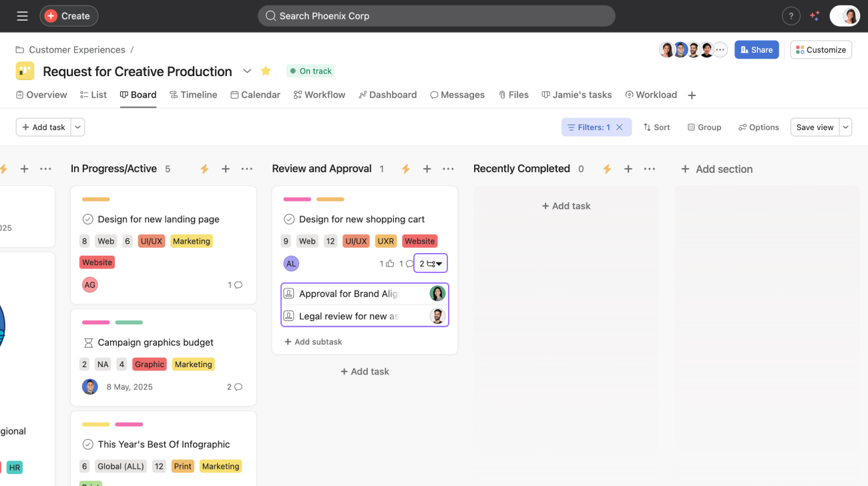This screenshot has width=868, height=486.
Task: Mark Design for new landing page complete
Action: [87, 219]
